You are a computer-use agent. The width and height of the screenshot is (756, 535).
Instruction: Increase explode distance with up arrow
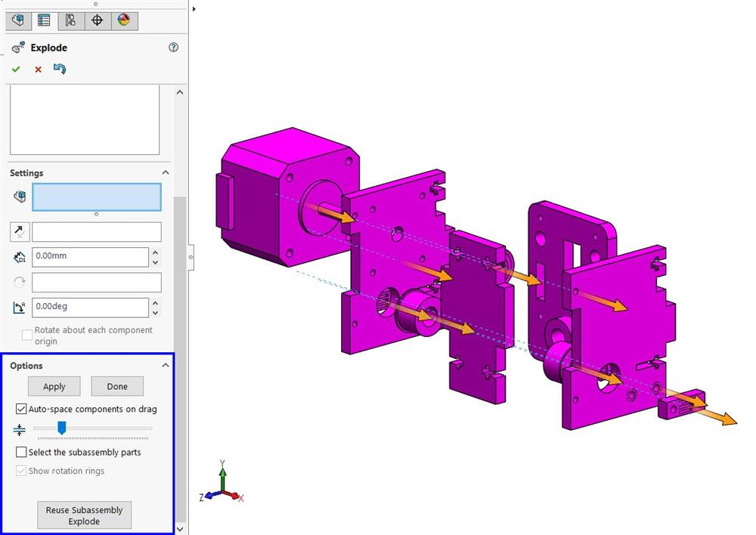click(x=155, y=252)
